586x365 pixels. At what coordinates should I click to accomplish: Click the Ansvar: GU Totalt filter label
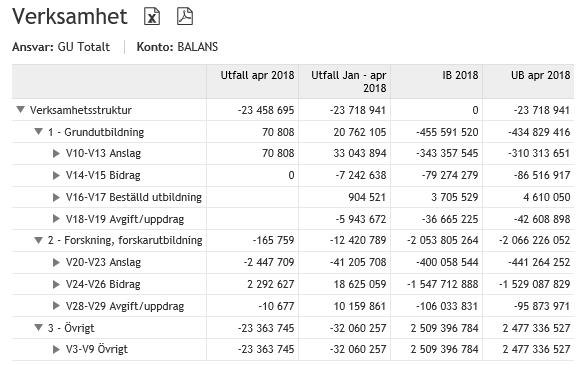coord(61,47)
